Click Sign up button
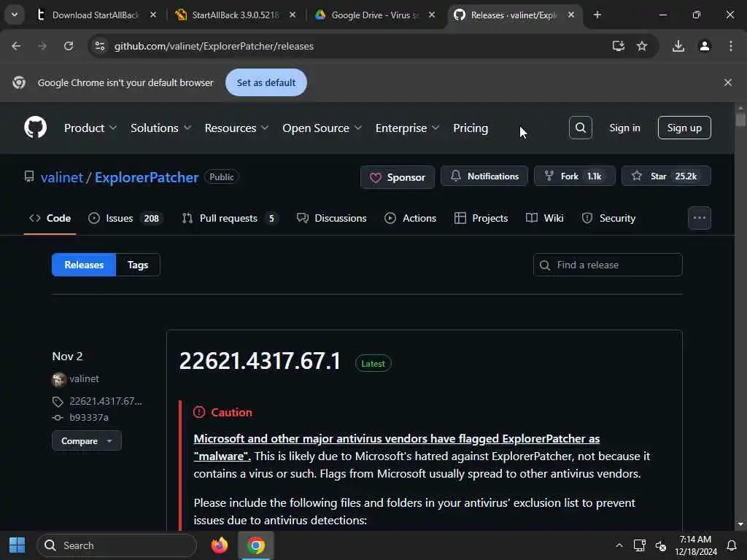 (684, 128)
